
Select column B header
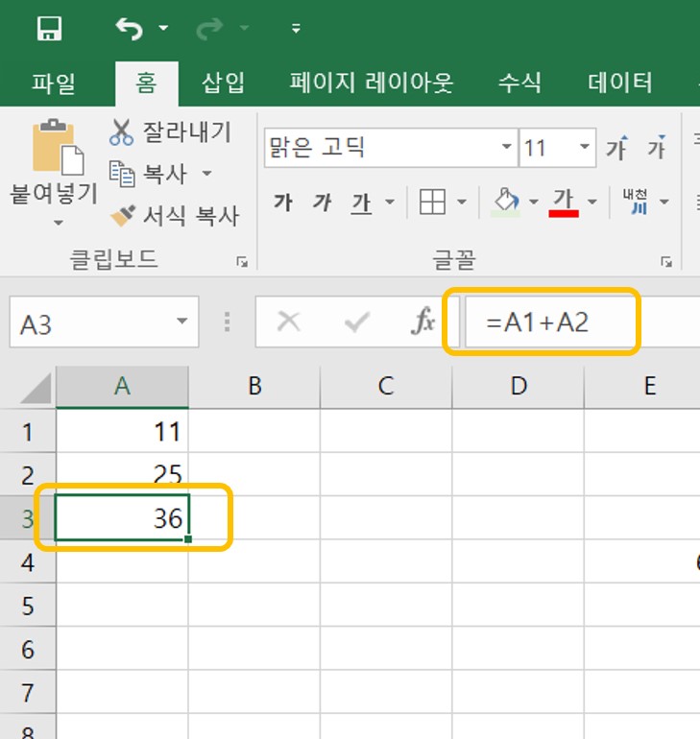click(x=254, y=387)
